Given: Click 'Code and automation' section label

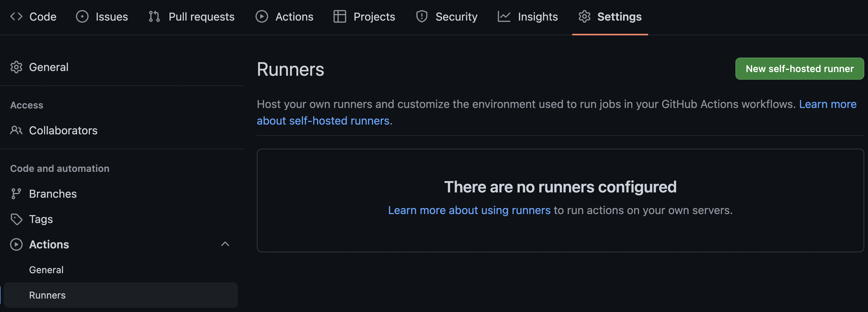Looking at the screenshot, I should point(60,168).
